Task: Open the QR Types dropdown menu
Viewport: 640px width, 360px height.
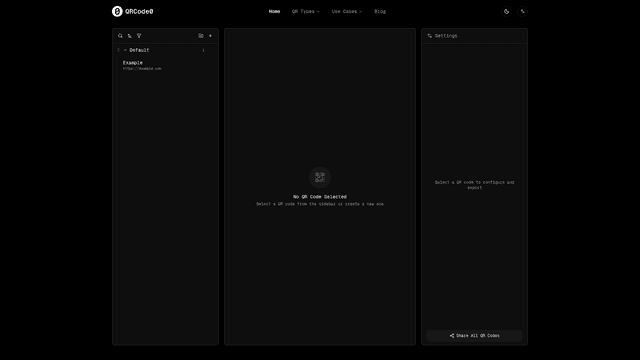Action: coord(305,11)
